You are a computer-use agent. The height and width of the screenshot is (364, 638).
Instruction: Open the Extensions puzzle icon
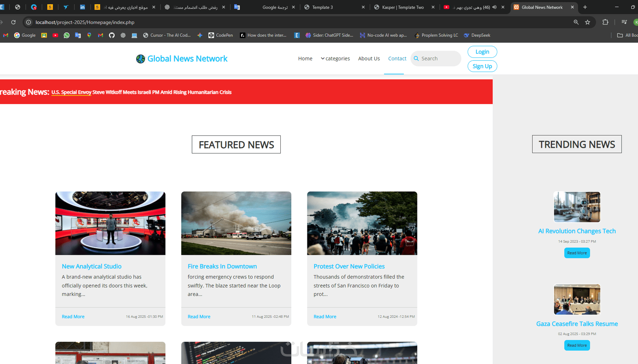click(x=605, y=22)
